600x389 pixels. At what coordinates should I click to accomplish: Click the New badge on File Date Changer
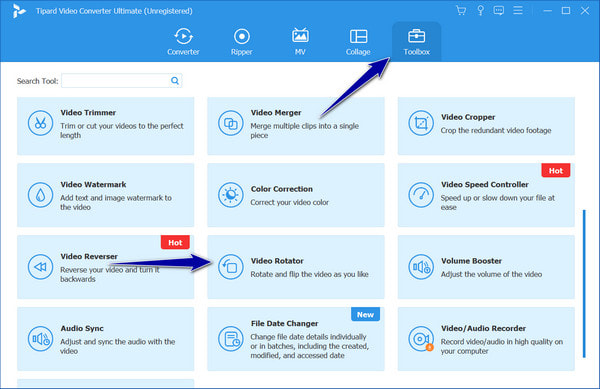pos(365,314)
